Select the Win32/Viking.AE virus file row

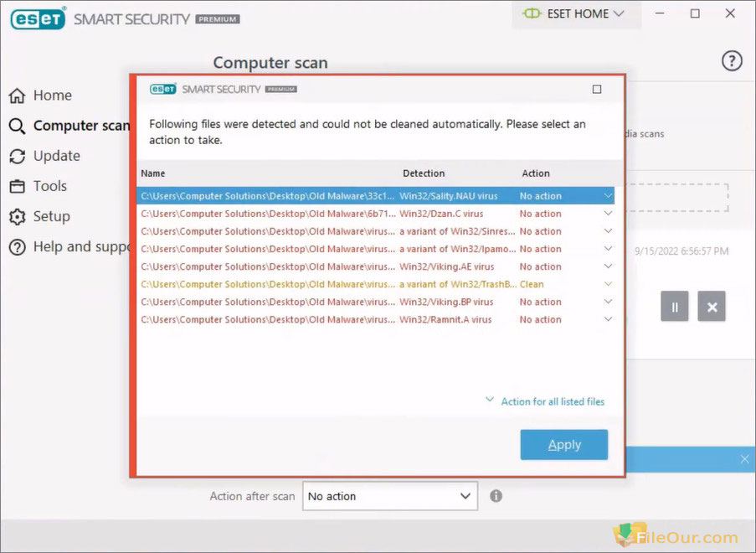tap(375, 266)
